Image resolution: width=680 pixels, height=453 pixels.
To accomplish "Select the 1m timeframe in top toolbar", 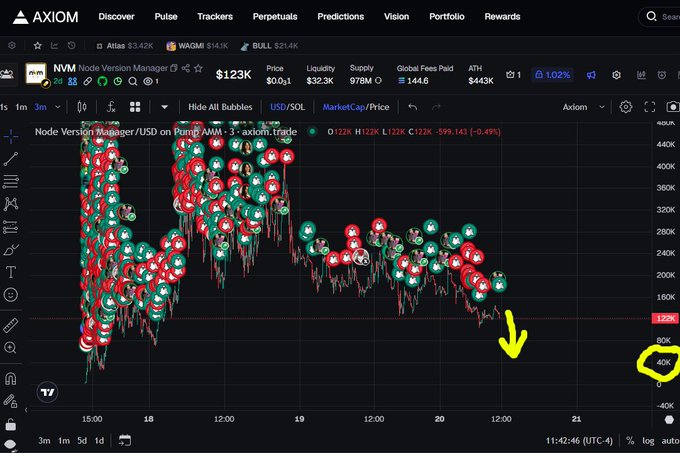I will (21, 107).
